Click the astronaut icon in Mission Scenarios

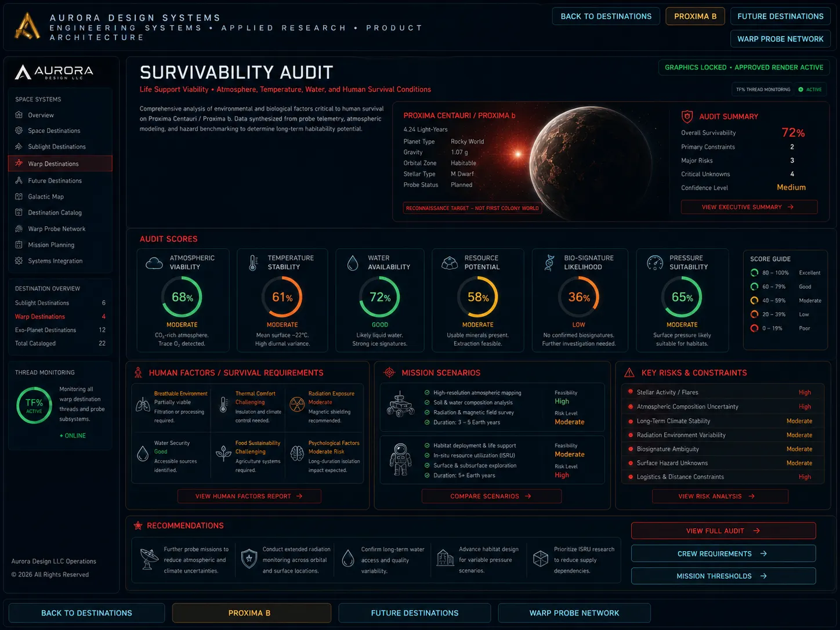(x=400, y=459)
